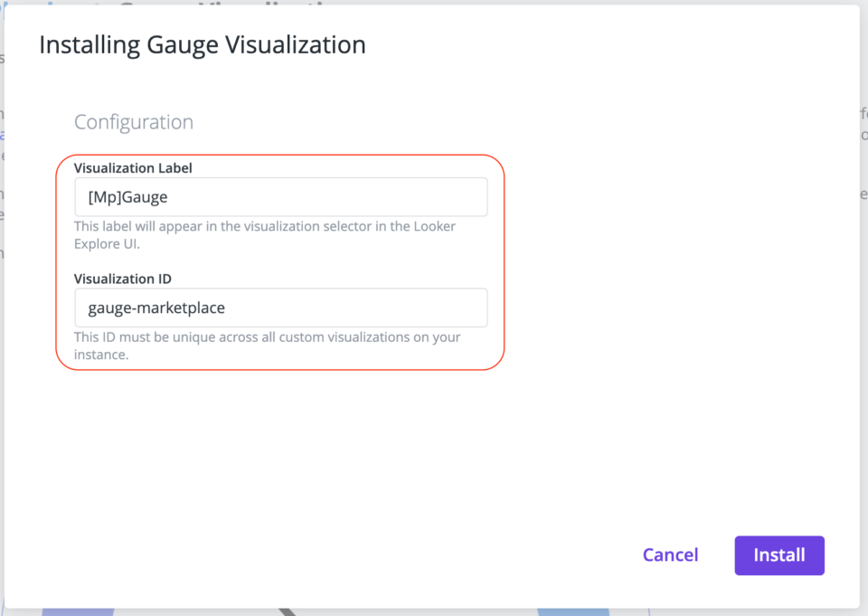868x616 pixels.
Task: Dismiss the dialog using Cancel
Action: (x=670, y=554)
